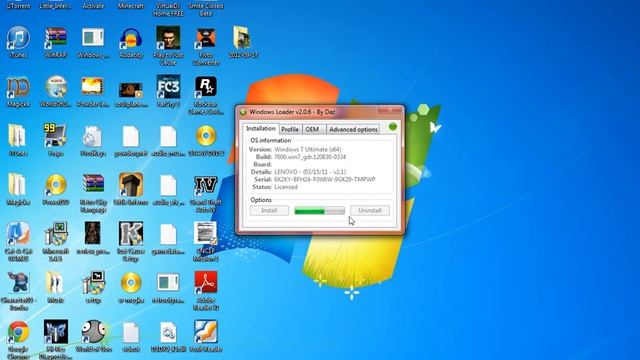Open the OEM tab

(312, 129)
